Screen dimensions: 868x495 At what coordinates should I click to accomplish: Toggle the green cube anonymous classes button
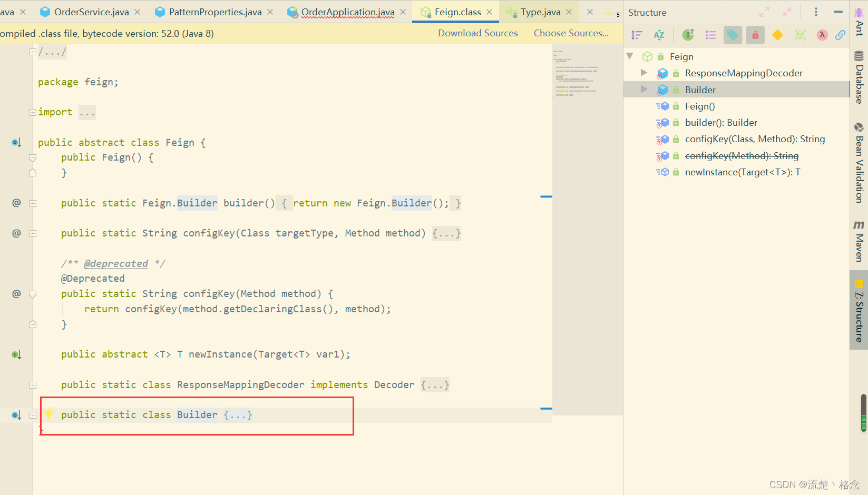pyautogui.click(x=800, y=35)
